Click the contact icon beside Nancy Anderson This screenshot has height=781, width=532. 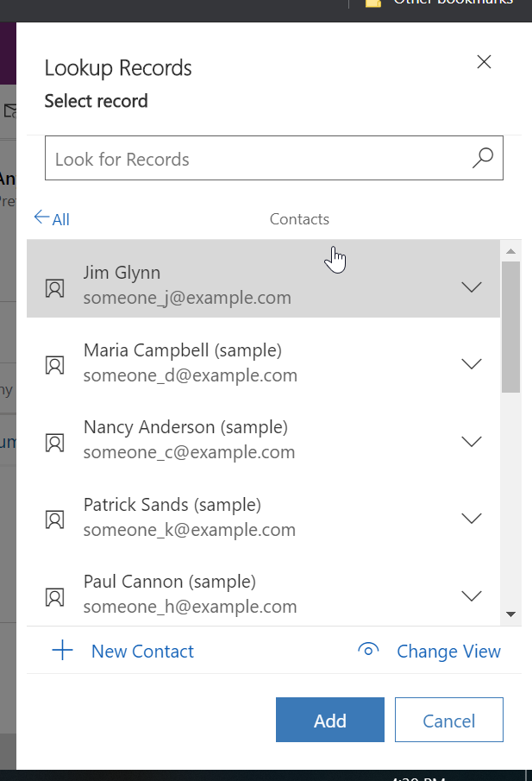pyautogui.click(x=55, y=441)
